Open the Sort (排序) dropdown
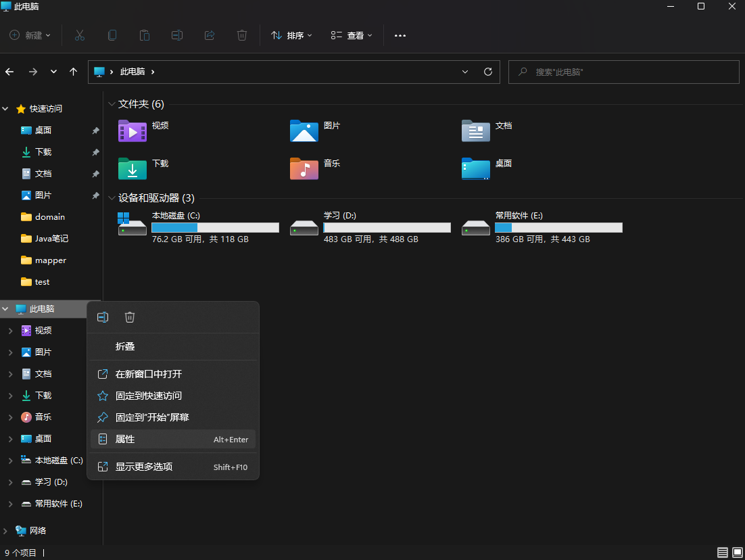 point(291,35)
